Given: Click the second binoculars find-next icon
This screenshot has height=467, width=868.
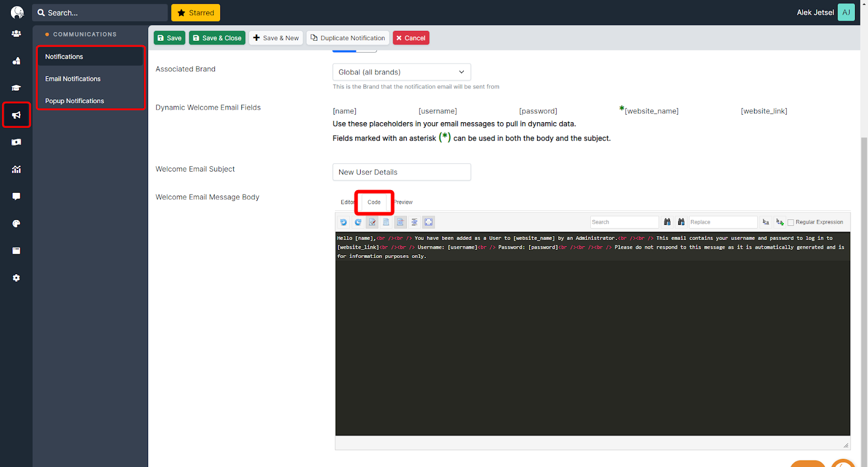Looking at the screenshot, I should (681, 222).
